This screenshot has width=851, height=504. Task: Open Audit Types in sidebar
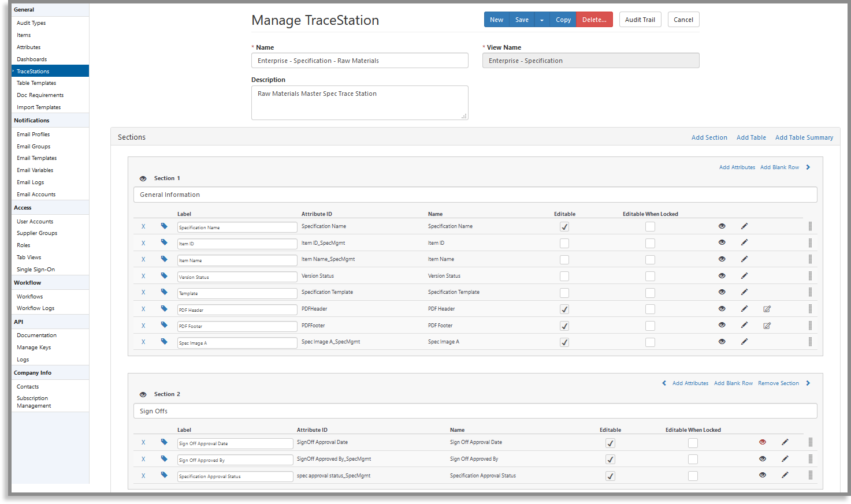(x=31, y=23)
